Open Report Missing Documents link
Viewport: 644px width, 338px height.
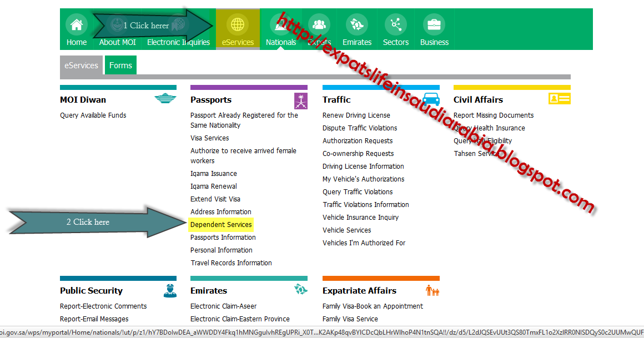(493, 115)
